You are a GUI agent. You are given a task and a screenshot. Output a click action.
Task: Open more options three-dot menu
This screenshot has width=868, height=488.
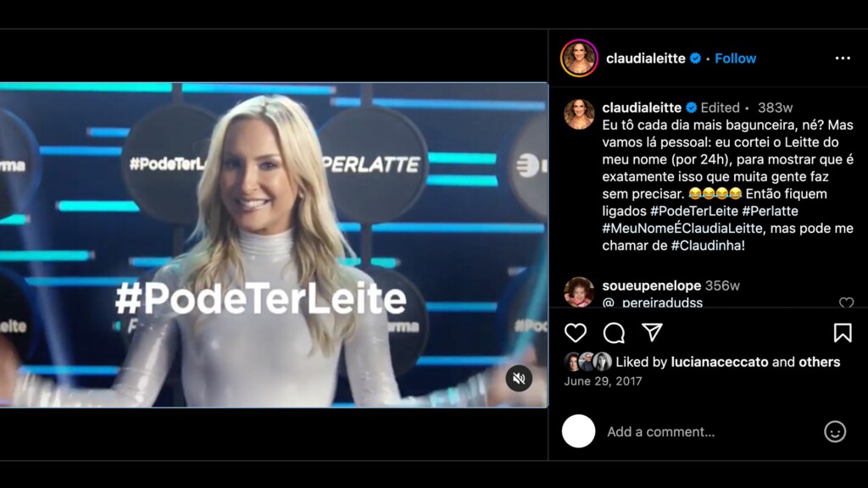[x=843, y=58]
